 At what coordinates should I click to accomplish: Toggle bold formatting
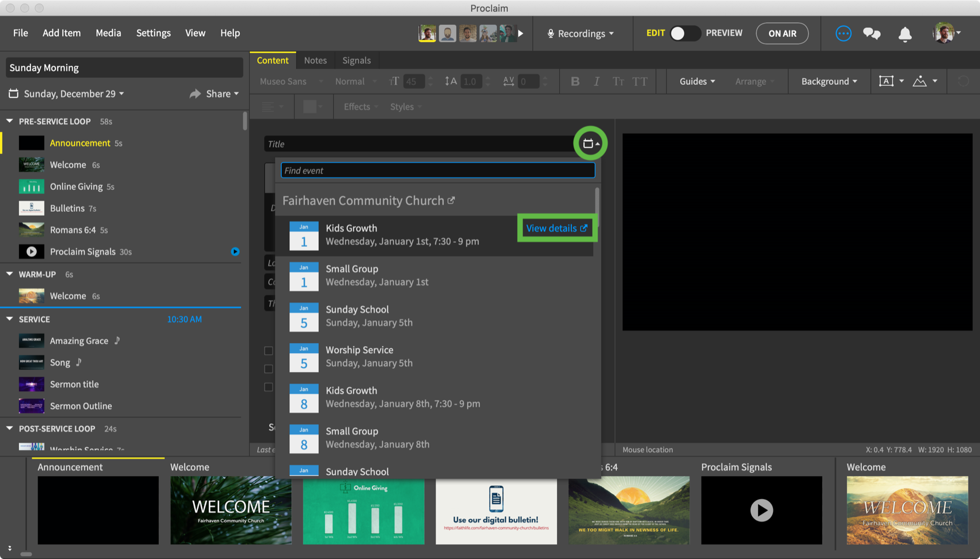click(x=575, y=81)
